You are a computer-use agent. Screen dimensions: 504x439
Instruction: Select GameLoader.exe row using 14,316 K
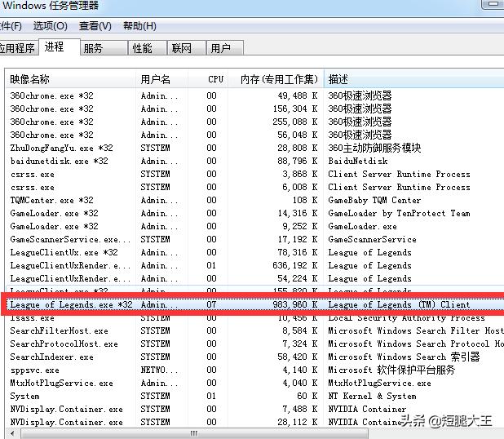pyautogui.click(x=255, y=213)
